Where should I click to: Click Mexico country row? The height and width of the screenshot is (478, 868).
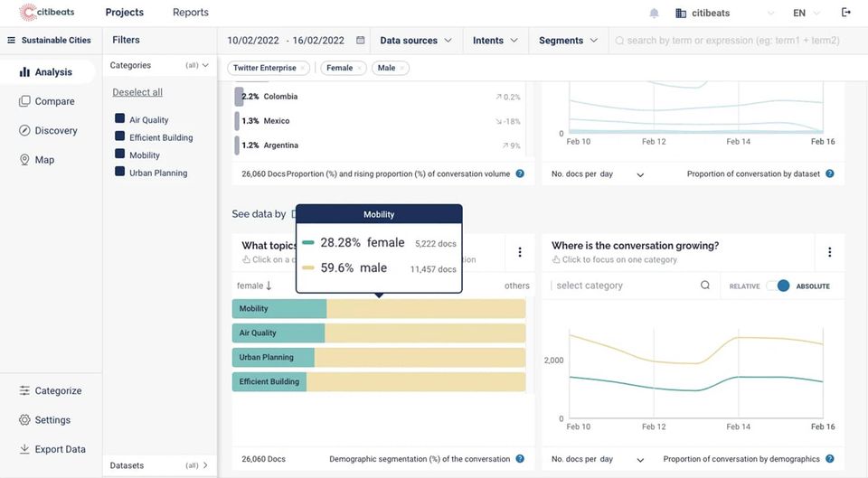point(379,120)
